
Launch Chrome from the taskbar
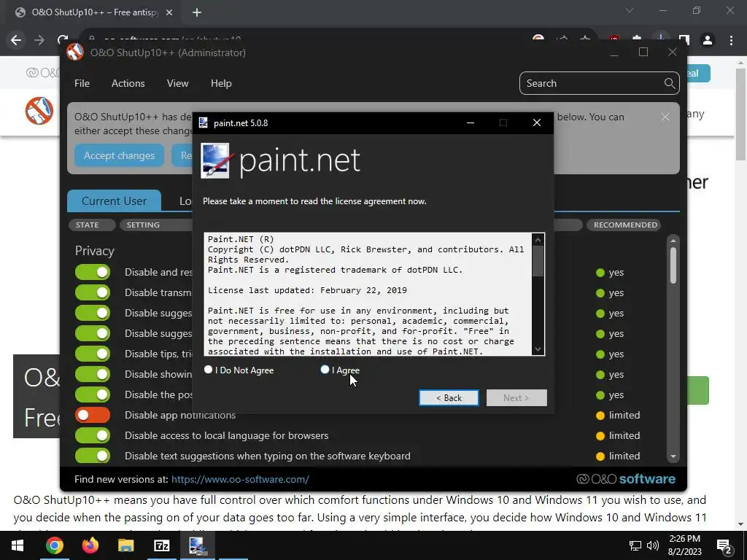pyautogui.click(x=54, y=545)
